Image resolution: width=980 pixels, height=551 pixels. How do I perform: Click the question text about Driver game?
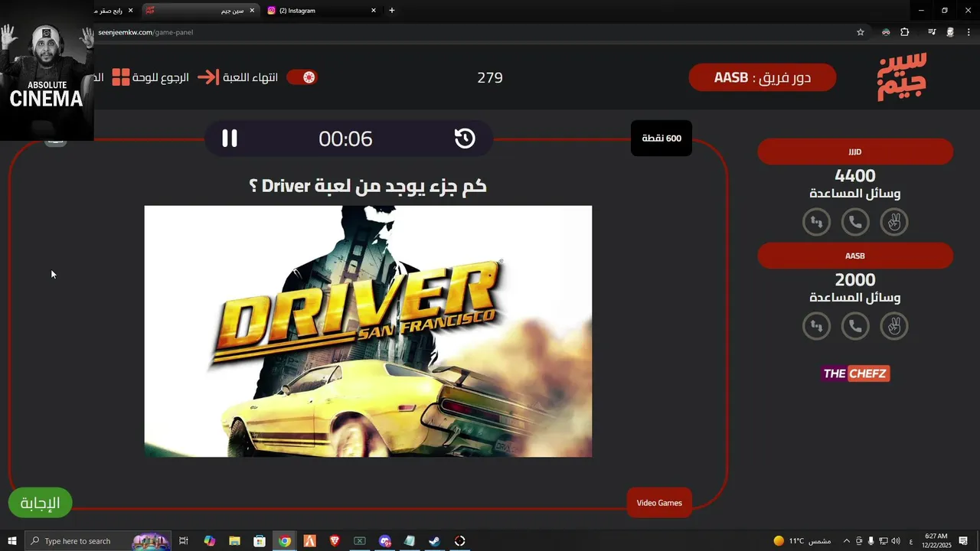pyautogui.click(x=368, y=186)
